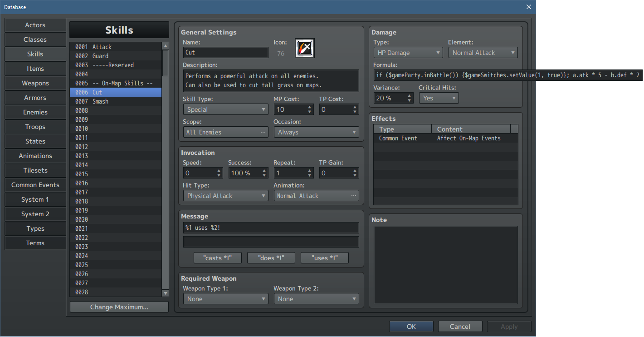Open the Element dropdown
The height and width of the screenshot is (337, 644).
pos(483,53)
